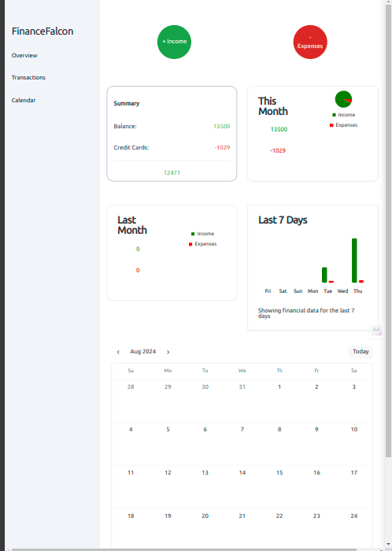Select calendar day 4
This screenshot has width=392, height=551.
click(131, 430)
